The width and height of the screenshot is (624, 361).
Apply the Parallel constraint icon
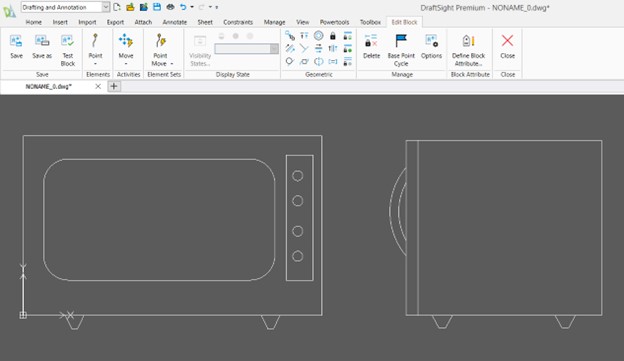click(x=290, y=49)
